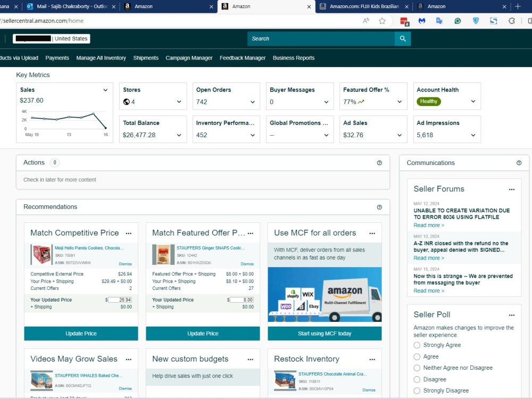Click the Malwarebytes extension icon
This screenshot has width=532, height=399.
[x=422, y=21]
